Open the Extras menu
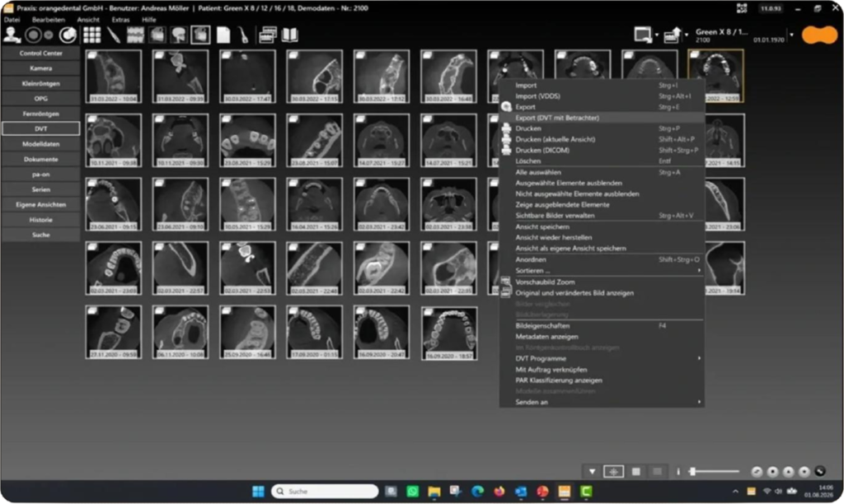 click(120, 20)
